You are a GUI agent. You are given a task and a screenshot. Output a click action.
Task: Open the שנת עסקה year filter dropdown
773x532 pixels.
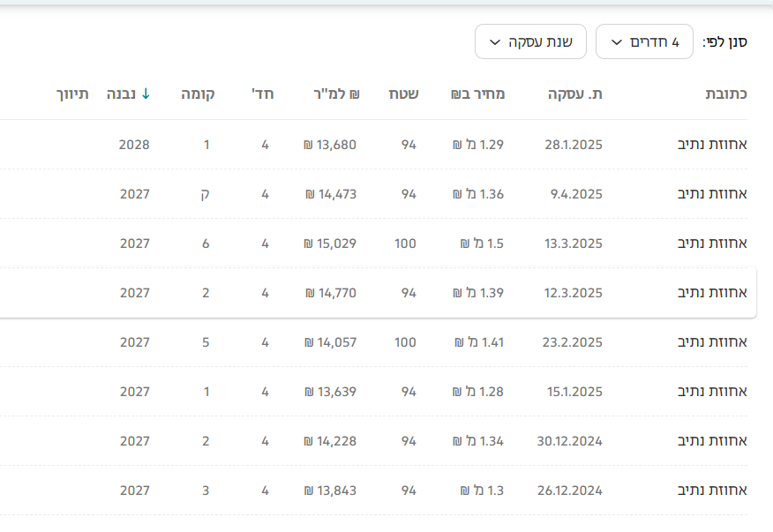[x=530, y=42]
